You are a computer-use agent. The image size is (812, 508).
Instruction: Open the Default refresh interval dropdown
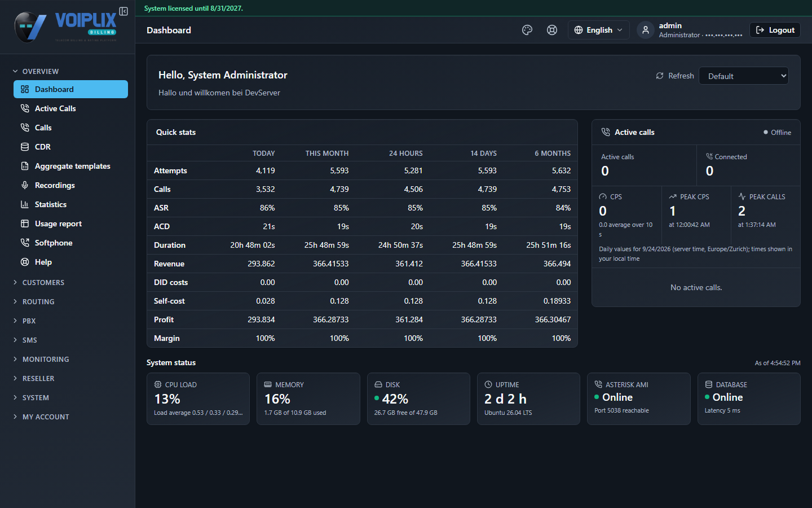coord(744,76)
